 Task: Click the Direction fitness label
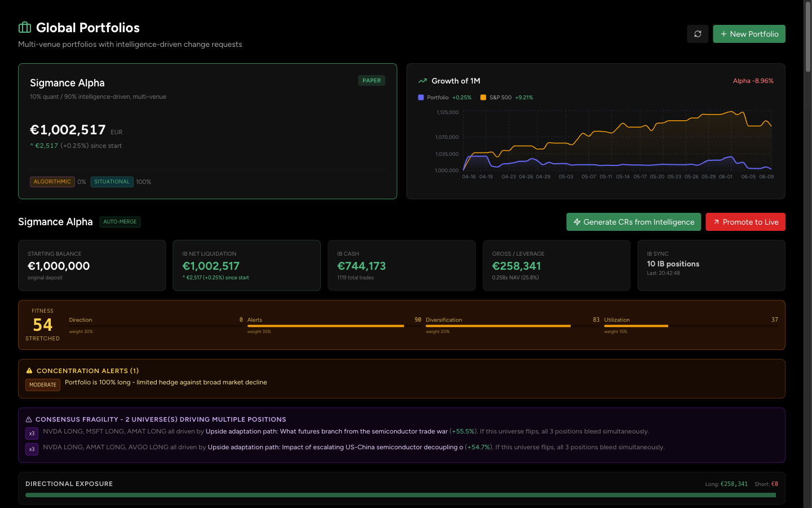pyautogui.click(x=81, y=320)
